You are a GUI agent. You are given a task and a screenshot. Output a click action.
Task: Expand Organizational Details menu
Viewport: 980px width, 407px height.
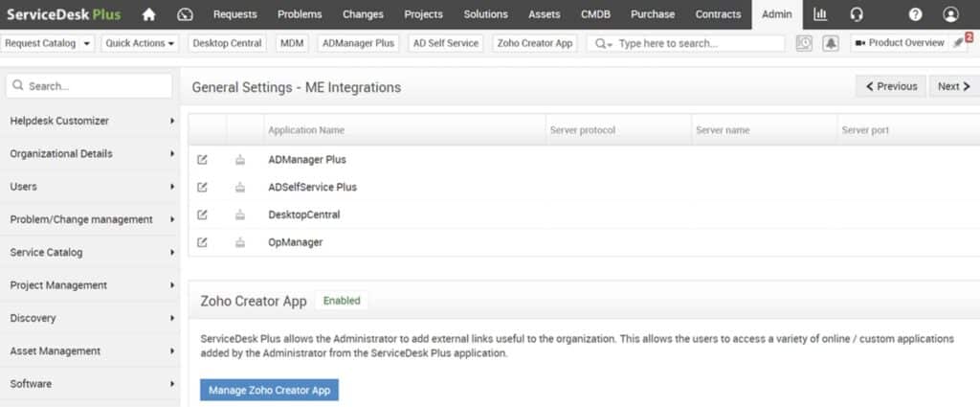click(x=91, y=154)
